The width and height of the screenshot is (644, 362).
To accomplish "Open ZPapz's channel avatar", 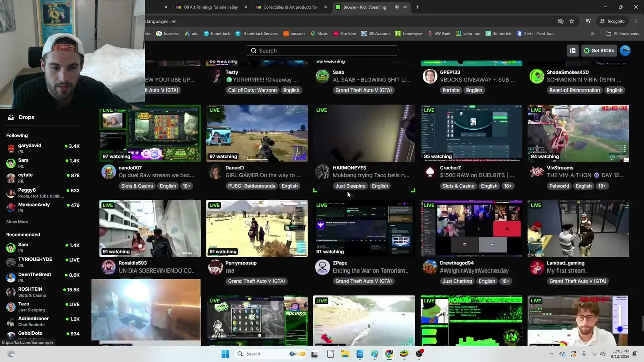I will pyautogui.click(x=323, y=267).
